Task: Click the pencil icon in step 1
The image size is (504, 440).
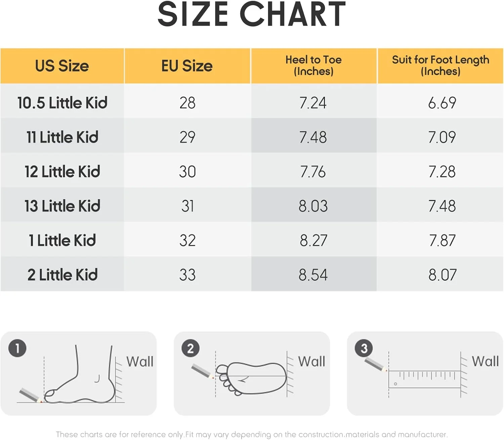Action: tap(31, 395)
